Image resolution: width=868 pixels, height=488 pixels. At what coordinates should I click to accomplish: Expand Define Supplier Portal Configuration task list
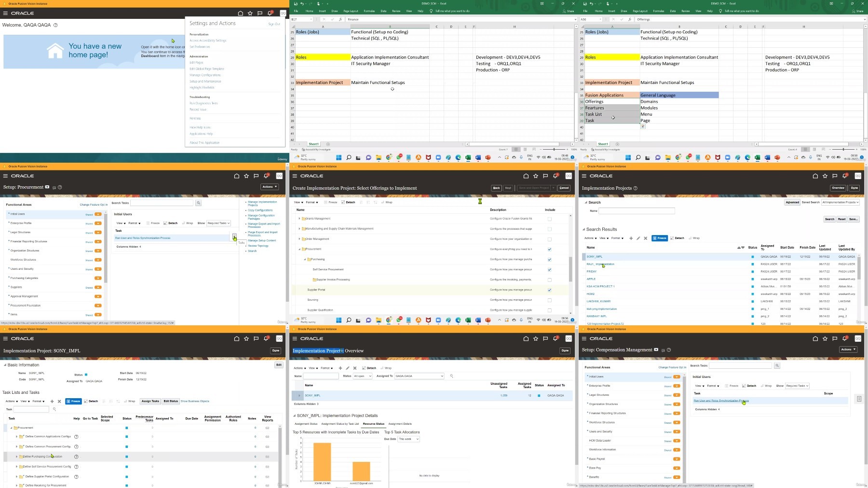pyautogui.click(x=16, y=476)
